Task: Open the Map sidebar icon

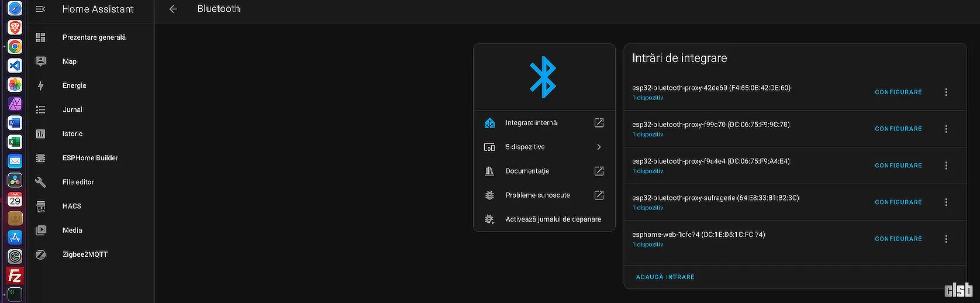Action: 40,61
